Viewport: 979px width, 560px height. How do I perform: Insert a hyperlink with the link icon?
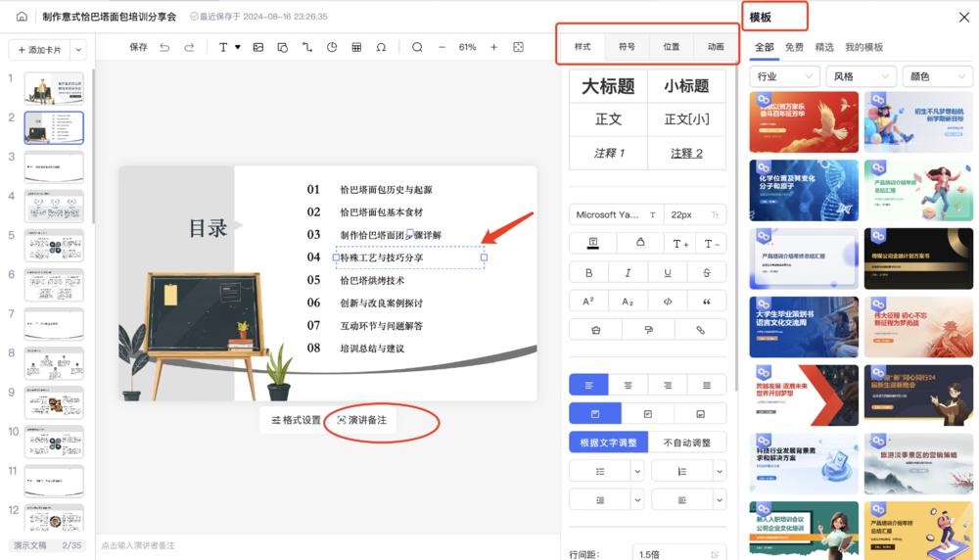(700, 330)
